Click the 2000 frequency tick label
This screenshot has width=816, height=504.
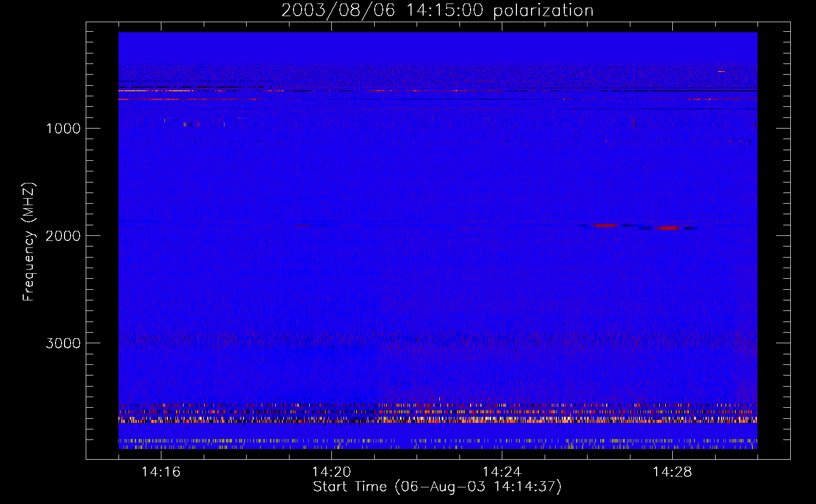coord(63,236)
